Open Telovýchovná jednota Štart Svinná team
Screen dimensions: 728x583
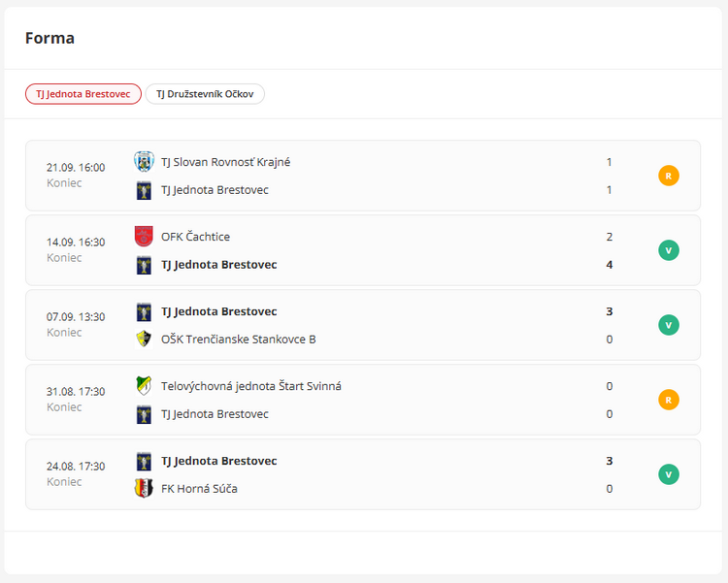250,386
